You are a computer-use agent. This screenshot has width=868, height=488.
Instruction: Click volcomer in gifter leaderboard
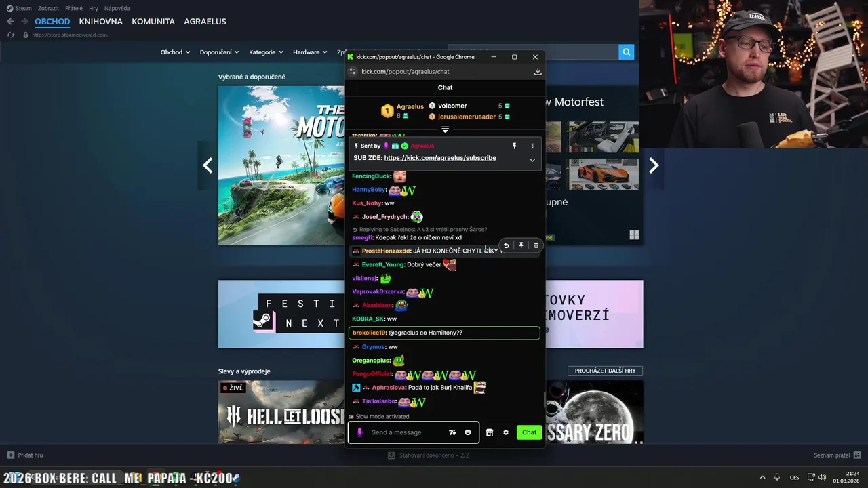(452, 106)
